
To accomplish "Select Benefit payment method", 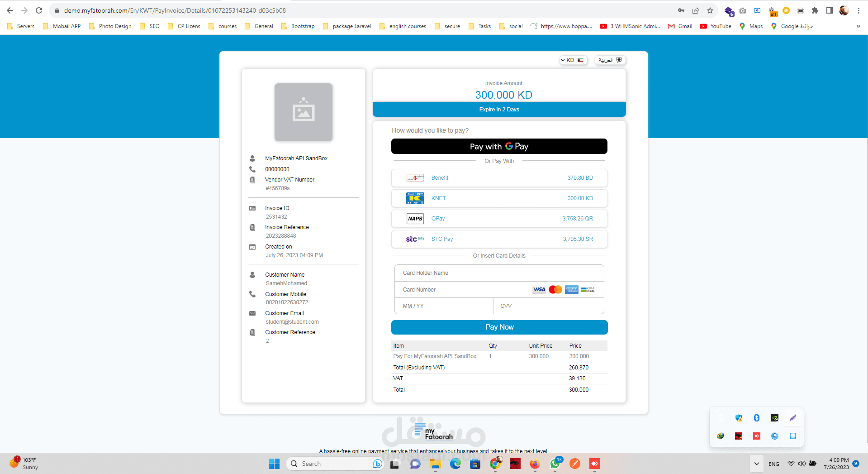I will (x=499, y=178).
